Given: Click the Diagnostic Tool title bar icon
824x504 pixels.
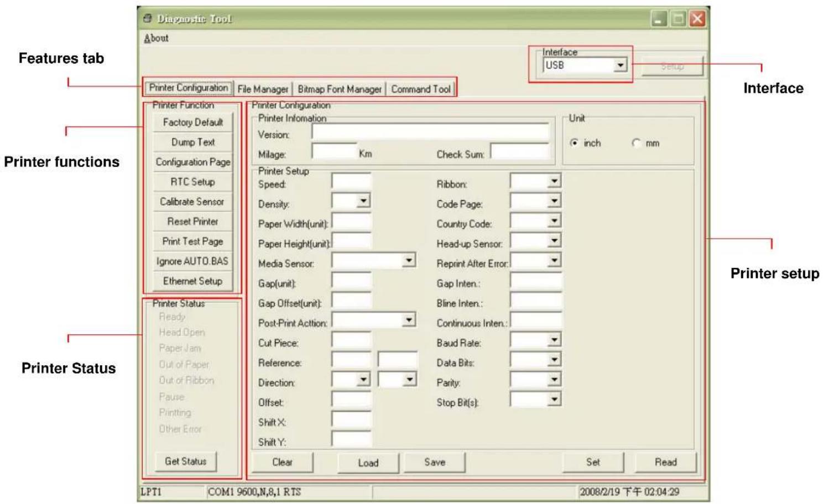Looking at the screenshot, I should pyautogui.click(x=147, y=19).
